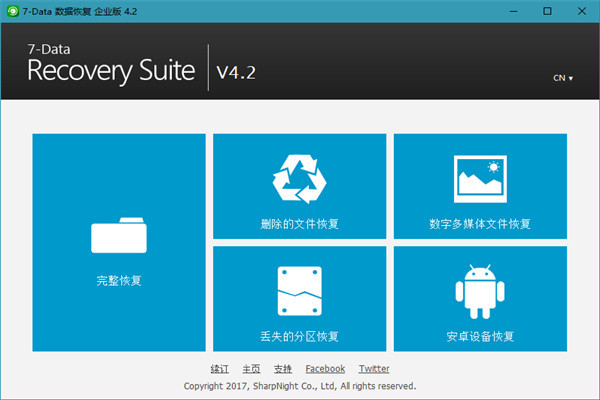600x400 pixels.
Task: Open 数字多媒体文件恢复 mode
Action: click(x=481, y=224)
